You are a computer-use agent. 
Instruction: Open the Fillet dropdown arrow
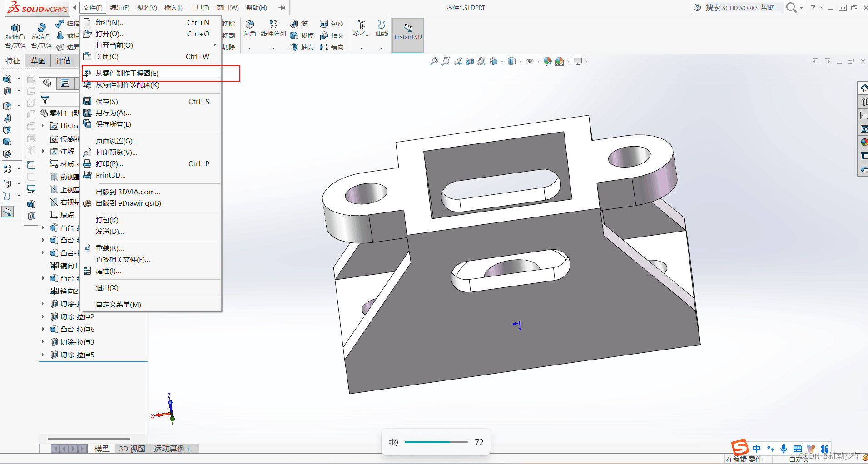tap(249, 48)
